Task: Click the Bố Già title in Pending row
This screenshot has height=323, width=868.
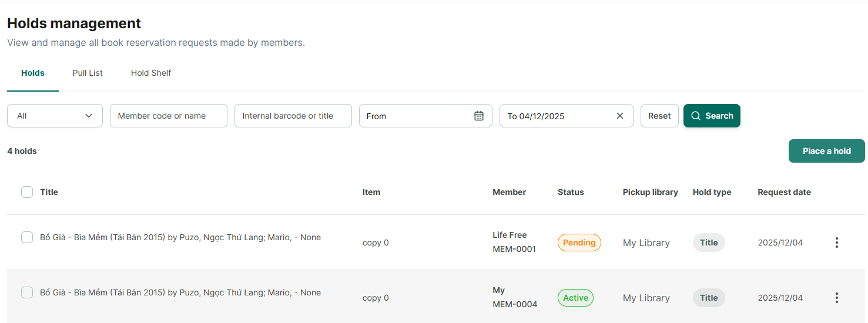Action: pos(180,237)
